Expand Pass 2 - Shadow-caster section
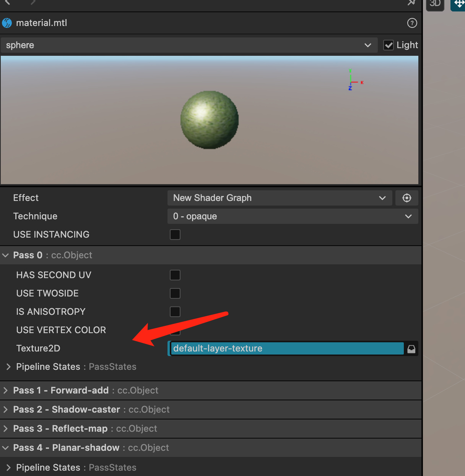This screenshot has width=465, height=476. click(x=5, y=410)
